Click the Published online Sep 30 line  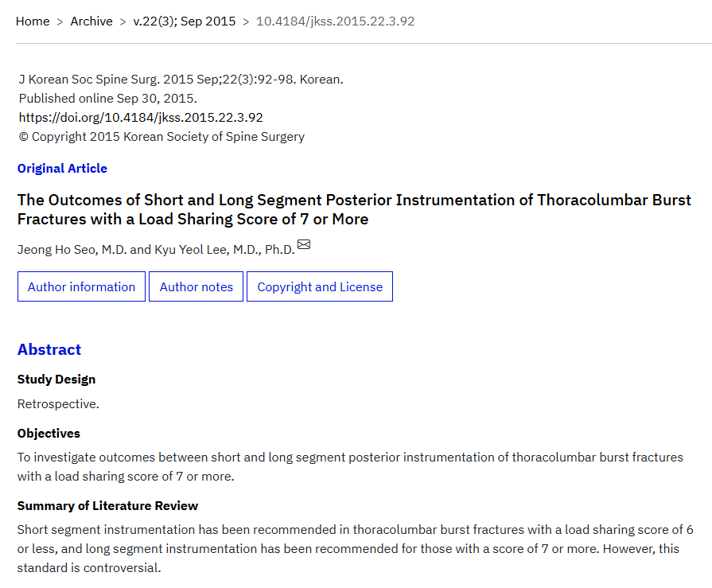point(107,99)
